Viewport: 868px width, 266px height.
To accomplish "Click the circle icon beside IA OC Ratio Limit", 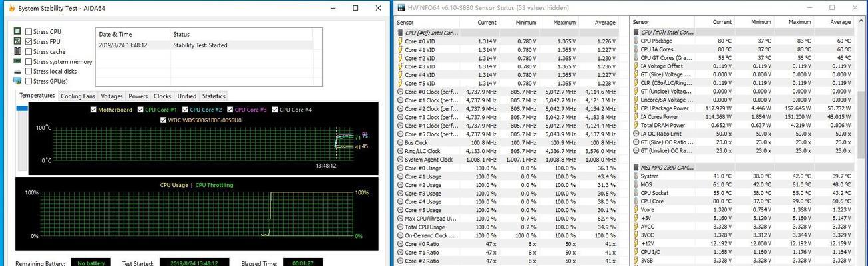I will tap(636, 134).
